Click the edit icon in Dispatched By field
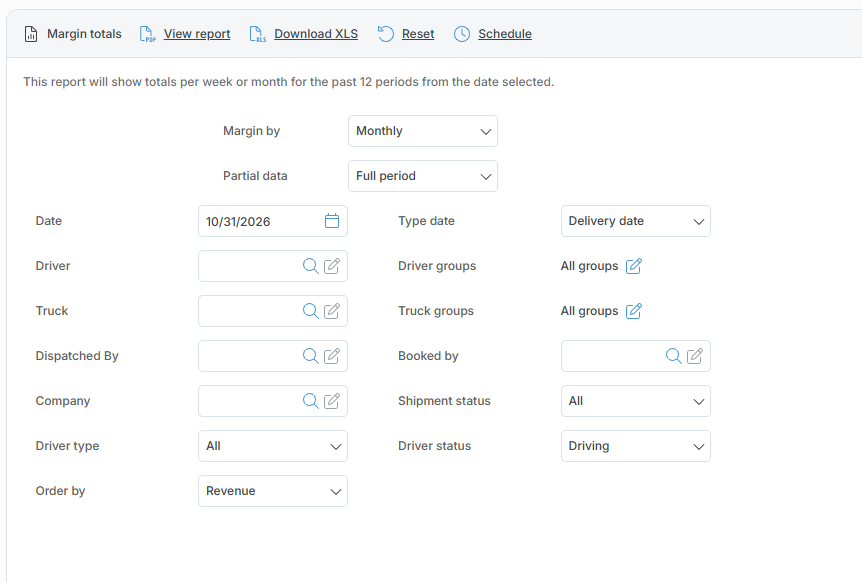This screenshot has width=862, height=582. point(331,356)
